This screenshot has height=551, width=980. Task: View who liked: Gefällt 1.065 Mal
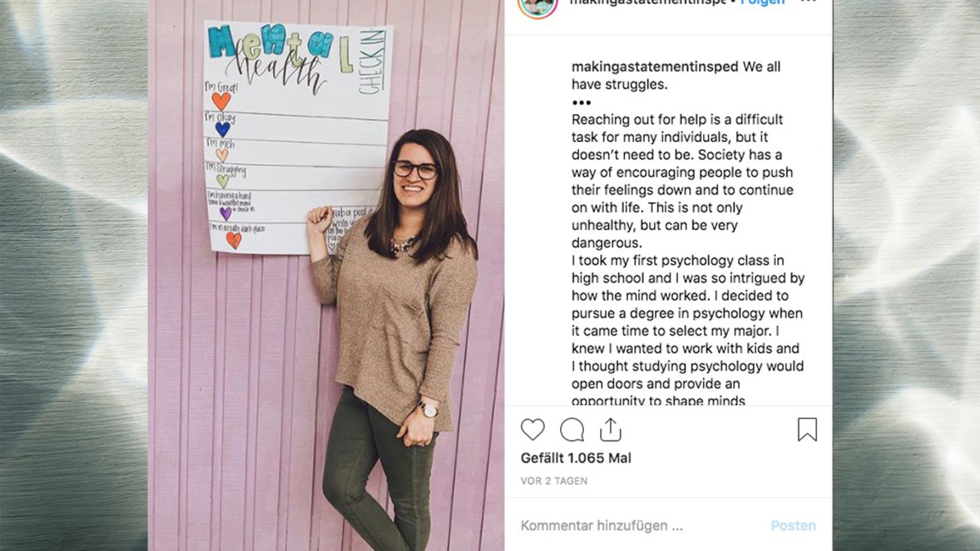pyautogui.click(x=576, y=458)
